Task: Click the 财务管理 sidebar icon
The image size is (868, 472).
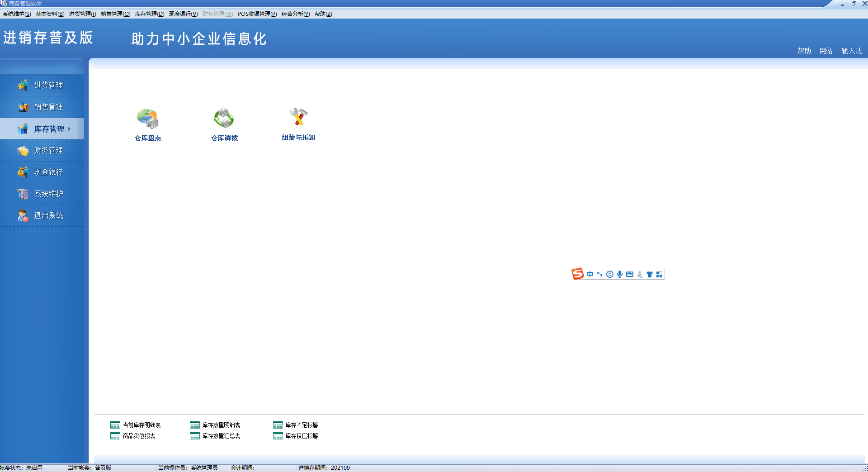Action: [x=23, y=151]
